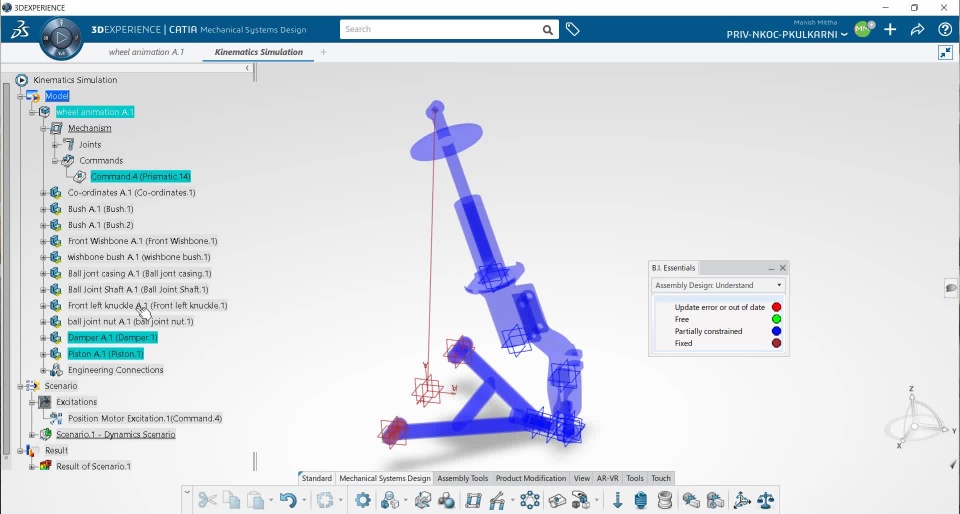
Task: Click the Undo arrow icon
Action: coord(288,499)
